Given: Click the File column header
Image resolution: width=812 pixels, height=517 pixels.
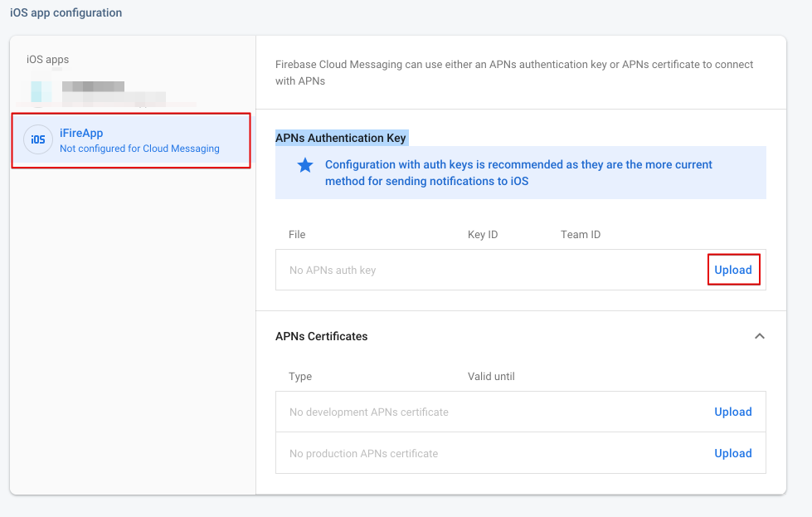Looking at the screenshot, I should pos(297,235).
